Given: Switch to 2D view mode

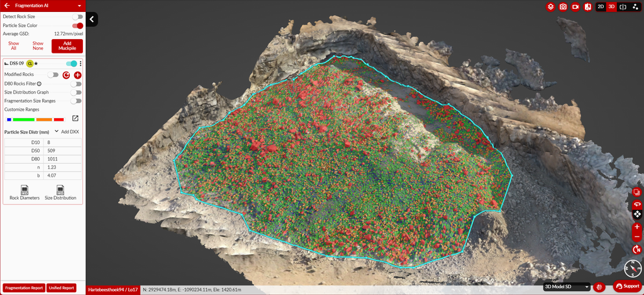Looking at the screenshot, I should coord(601,6).
